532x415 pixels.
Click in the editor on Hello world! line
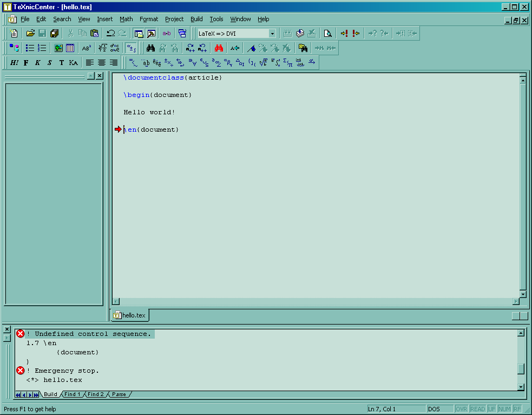149,112
